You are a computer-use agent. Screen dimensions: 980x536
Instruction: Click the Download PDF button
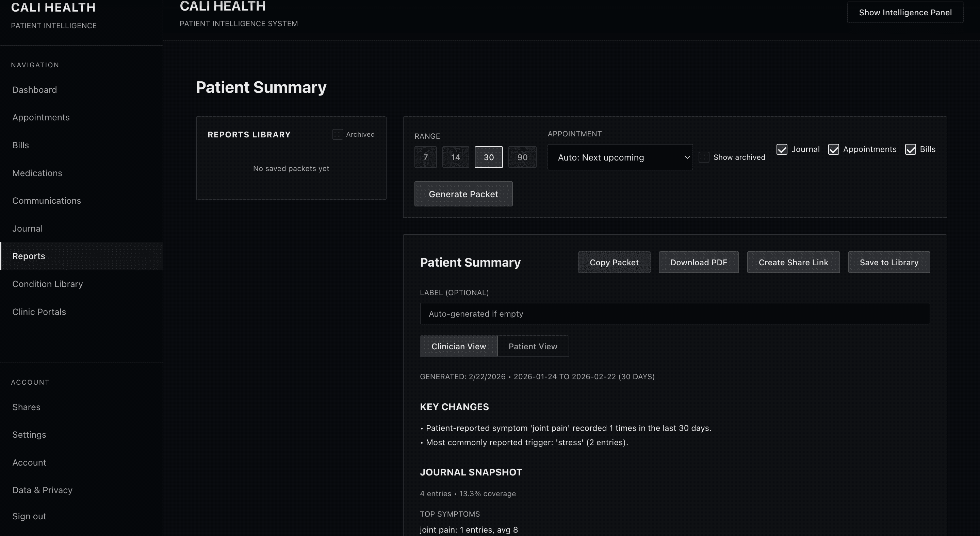(699, 262)
